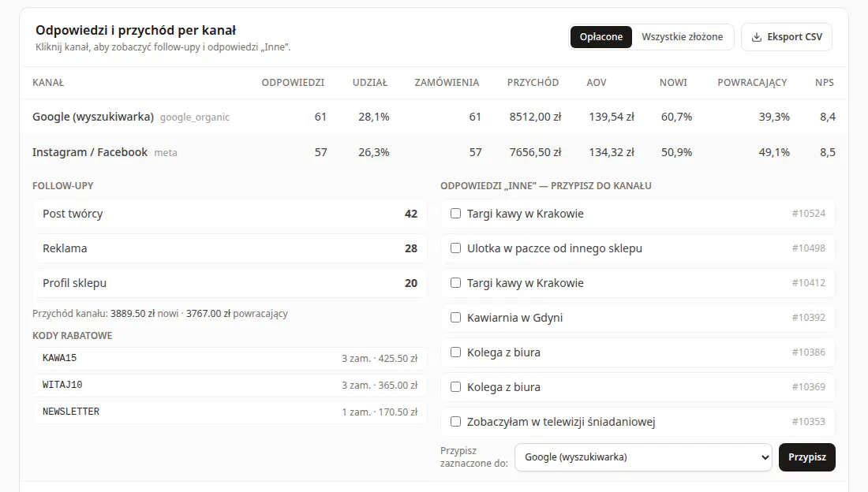Click the 28,1% share value
Screen dimensions: 868x492
(374, 117)
